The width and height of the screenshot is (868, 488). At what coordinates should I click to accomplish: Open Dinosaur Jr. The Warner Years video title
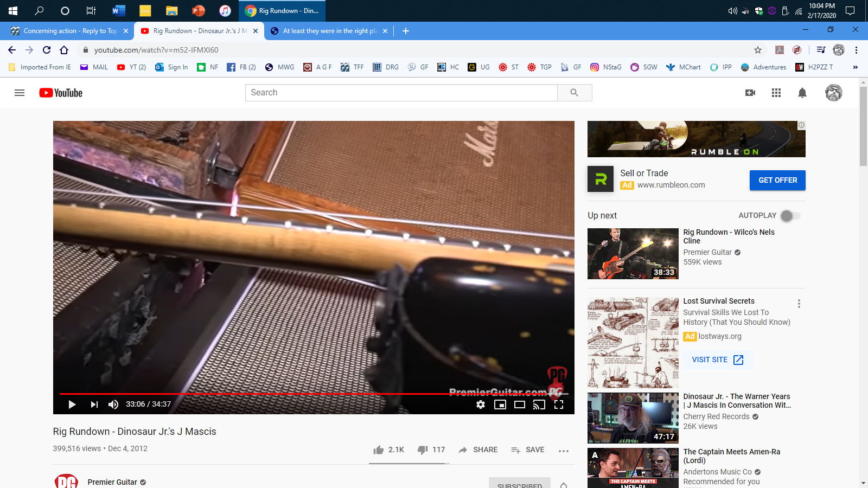(x=737, y=401)
